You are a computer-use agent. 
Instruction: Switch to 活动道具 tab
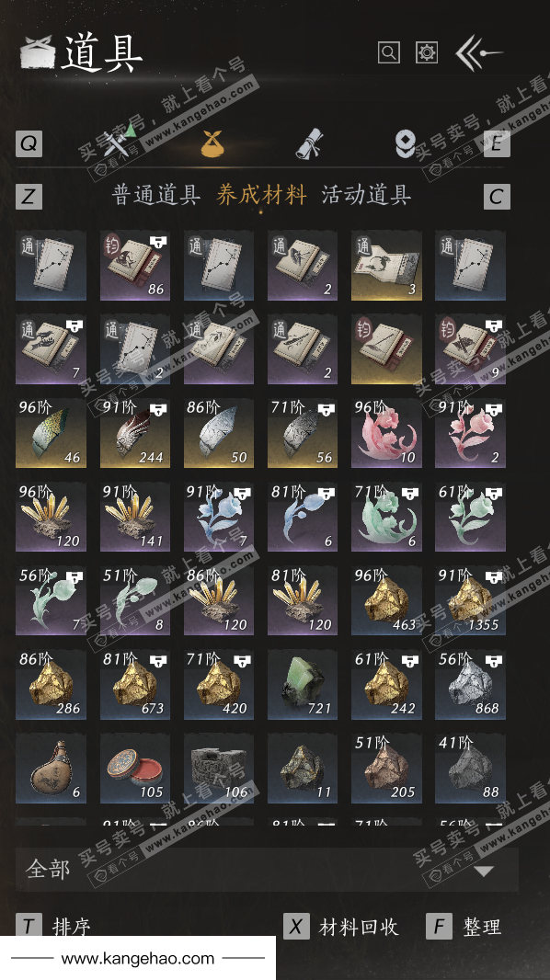point(366,195)
